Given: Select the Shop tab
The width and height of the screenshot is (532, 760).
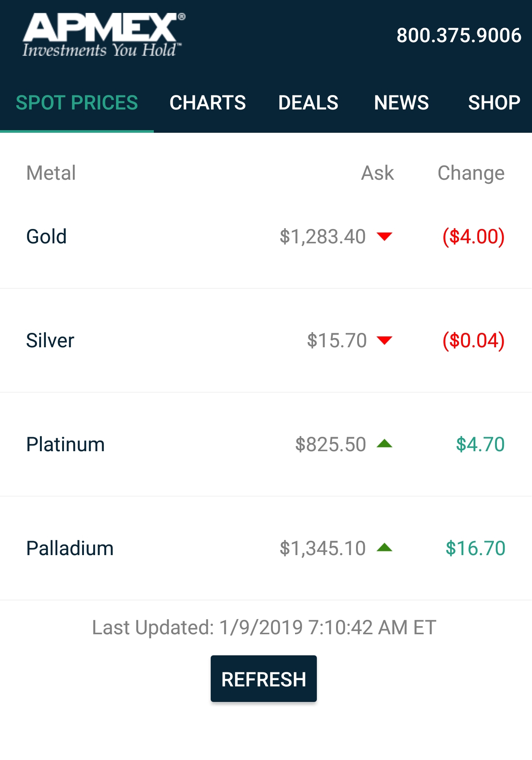Looking at the screenshot, I should click(x=494, y=102).
